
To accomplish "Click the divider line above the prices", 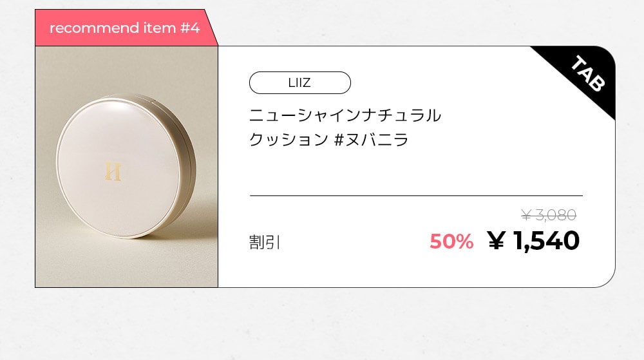I will click(x=416, y=195).
